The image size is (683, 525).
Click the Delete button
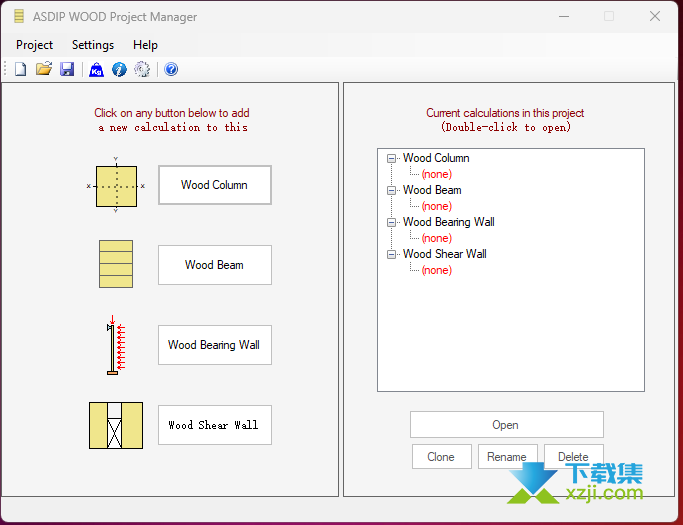point(573,457)
